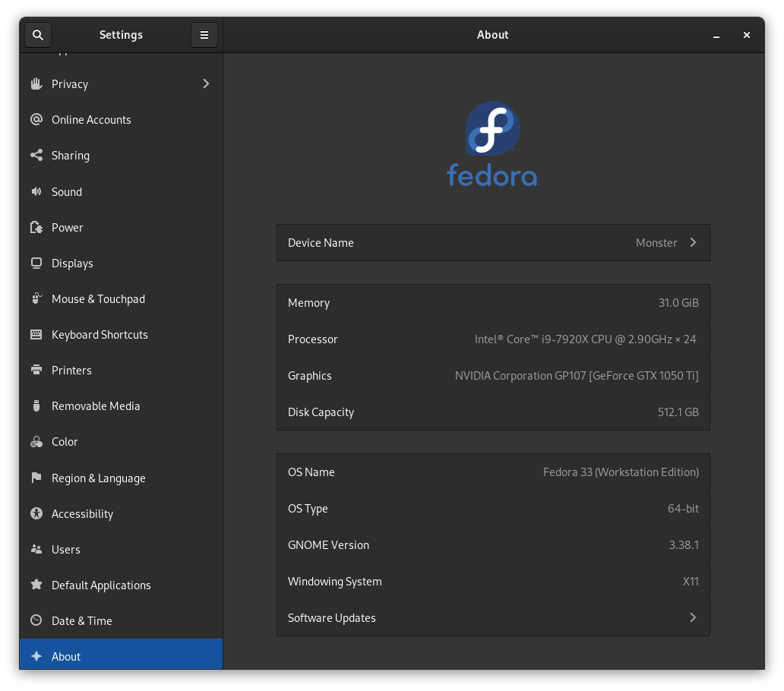Click the GNOME Version label
Viewport: 784px width, 691px height.
point(328,545)
